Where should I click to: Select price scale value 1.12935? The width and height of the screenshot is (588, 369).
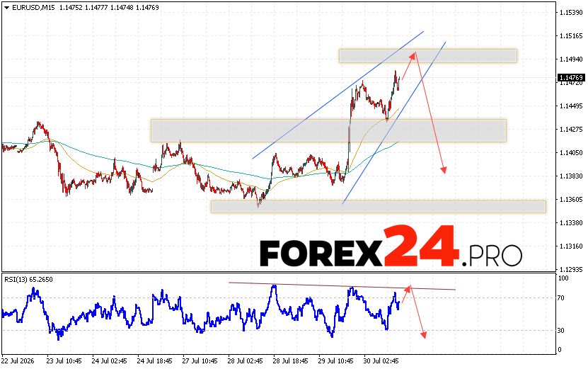pos(571,270)
